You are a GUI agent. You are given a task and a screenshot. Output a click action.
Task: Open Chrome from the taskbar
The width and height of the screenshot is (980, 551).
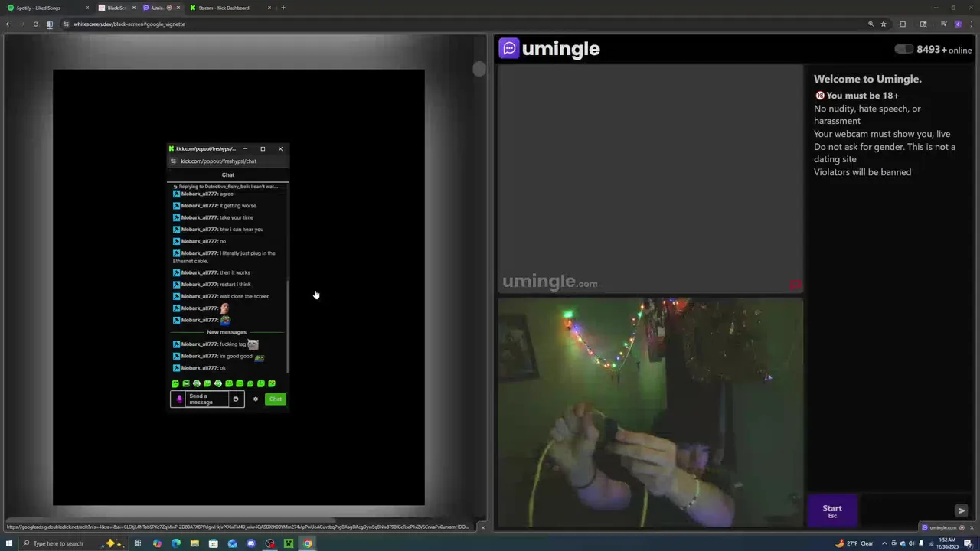[307, 543]
